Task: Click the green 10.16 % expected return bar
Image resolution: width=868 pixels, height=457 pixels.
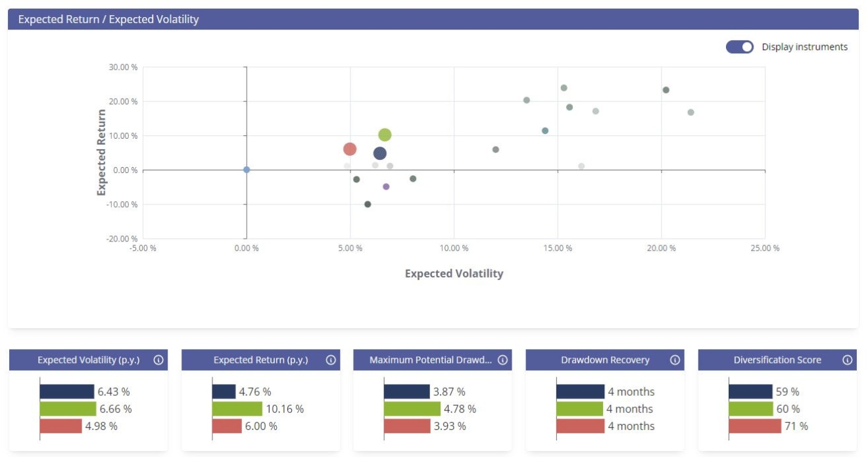Action: 237,409
